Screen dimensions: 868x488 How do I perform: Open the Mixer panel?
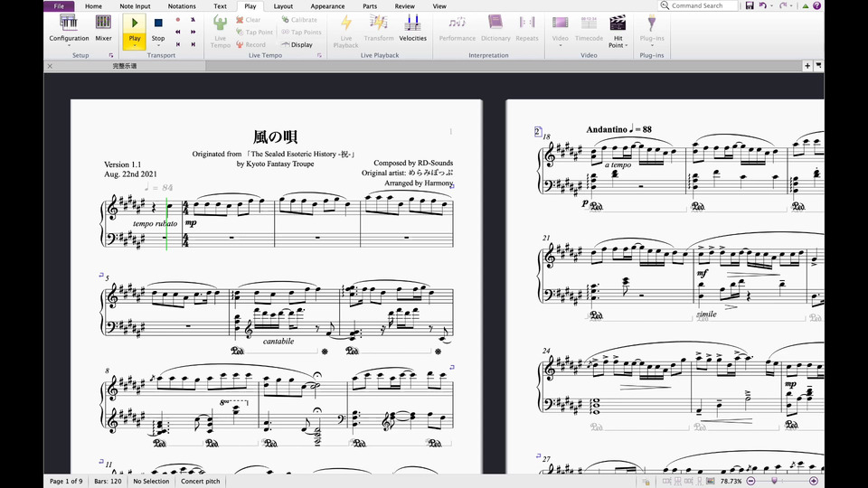[x=103, y=28]
